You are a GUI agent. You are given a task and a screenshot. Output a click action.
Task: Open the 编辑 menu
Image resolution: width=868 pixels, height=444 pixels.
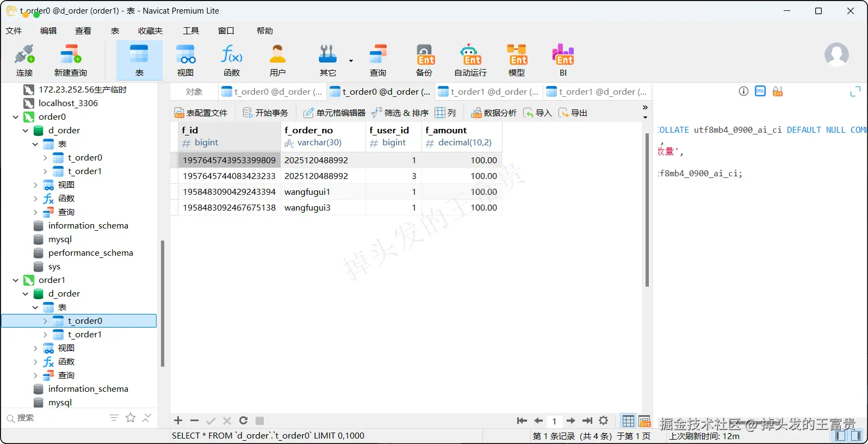48,30
